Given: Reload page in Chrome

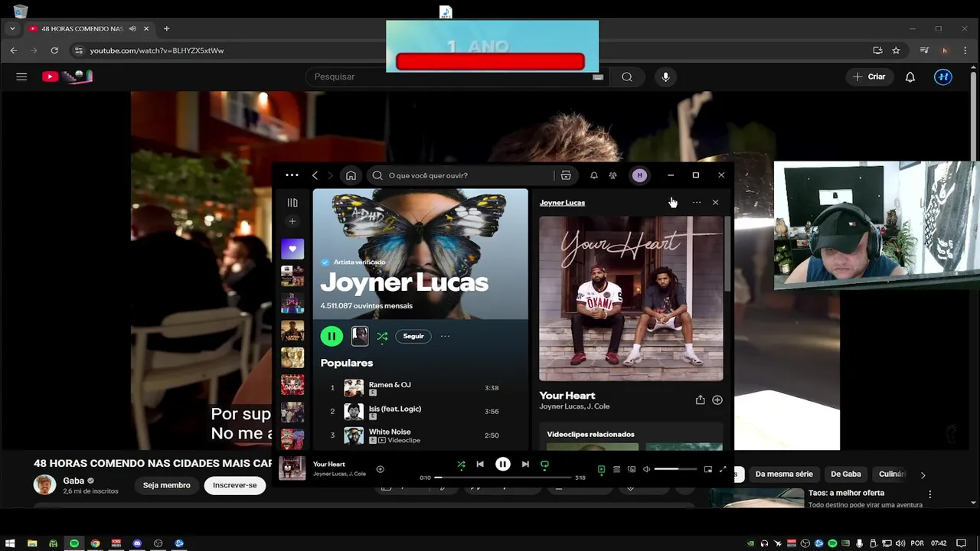Looking at the screenshot, I should 54,51.
